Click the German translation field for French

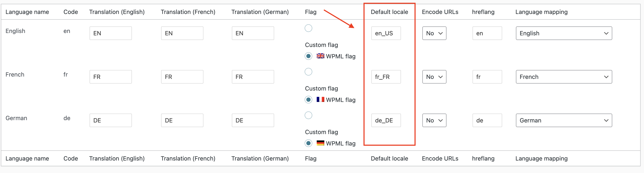click(253, 77)
